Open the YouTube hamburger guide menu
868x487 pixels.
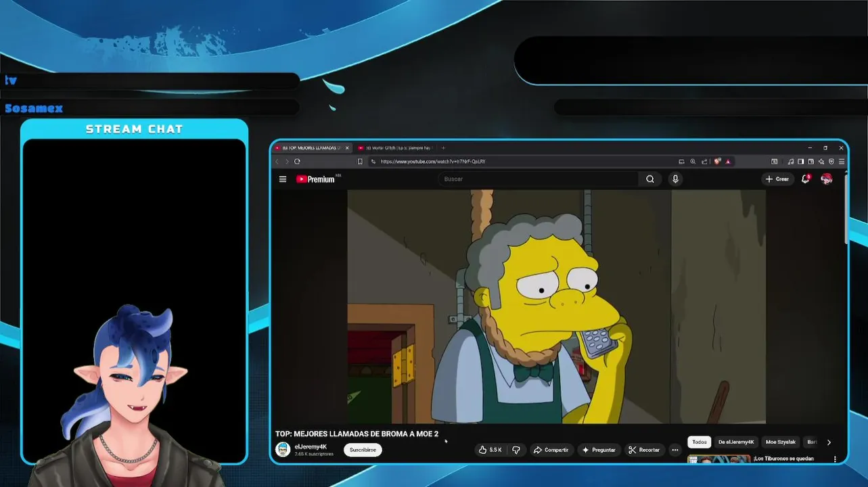[x=283, y=179]
